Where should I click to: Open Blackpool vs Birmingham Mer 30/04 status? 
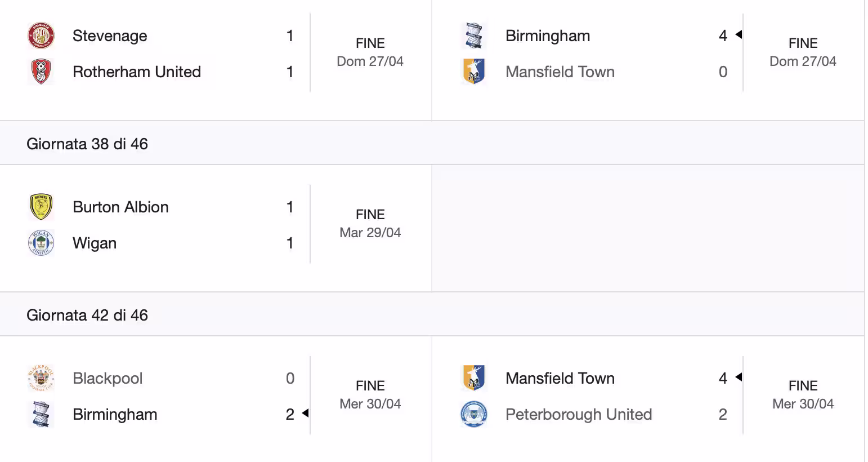click(x=370, y=395)
